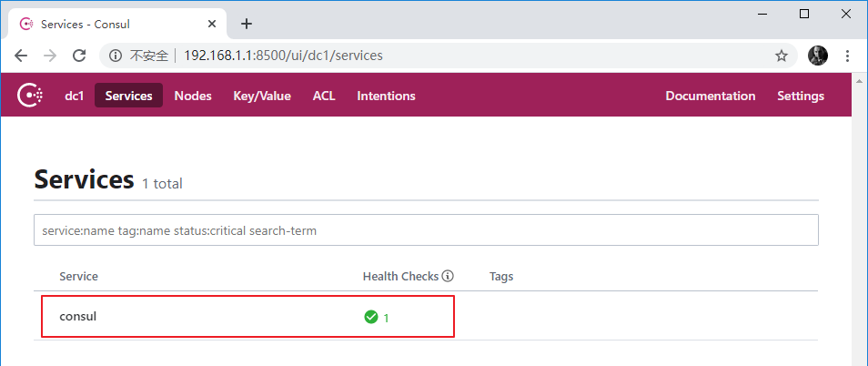The width and height of the screenshot is (868, 366).
Task: Select the Services - Consul browser tab
Action: click(117, 24)
